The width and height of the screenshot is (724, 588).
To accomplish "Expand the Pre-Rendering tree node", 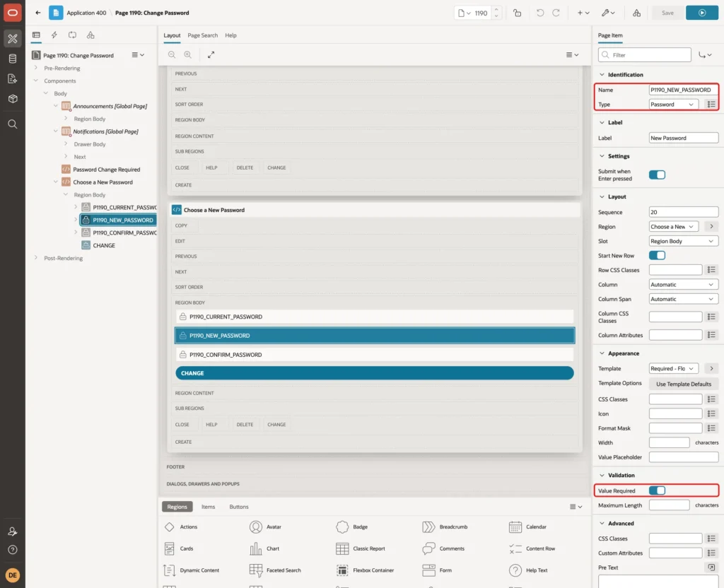I will pyautogui.click(x=35, y=68).
